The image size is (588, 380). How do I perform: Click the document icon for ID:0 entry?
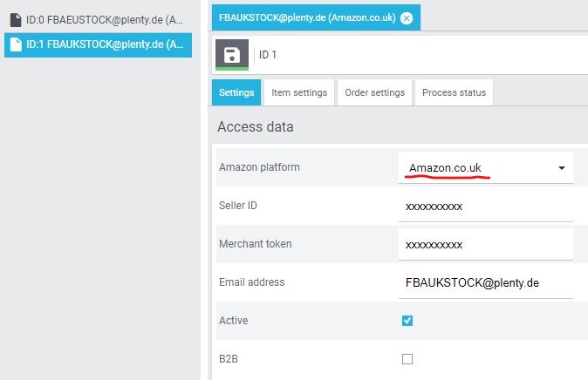tap(15, 19)
